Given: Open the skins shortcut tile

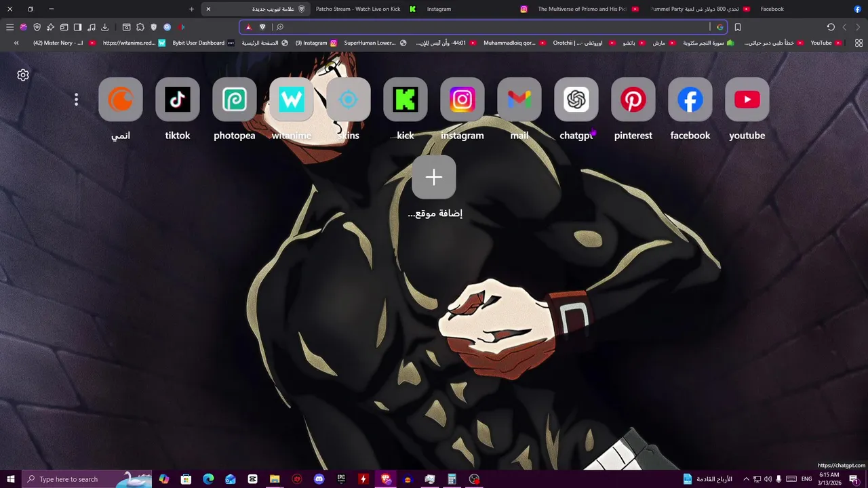Looking at the screenshot, I should [x=349, y=100].
